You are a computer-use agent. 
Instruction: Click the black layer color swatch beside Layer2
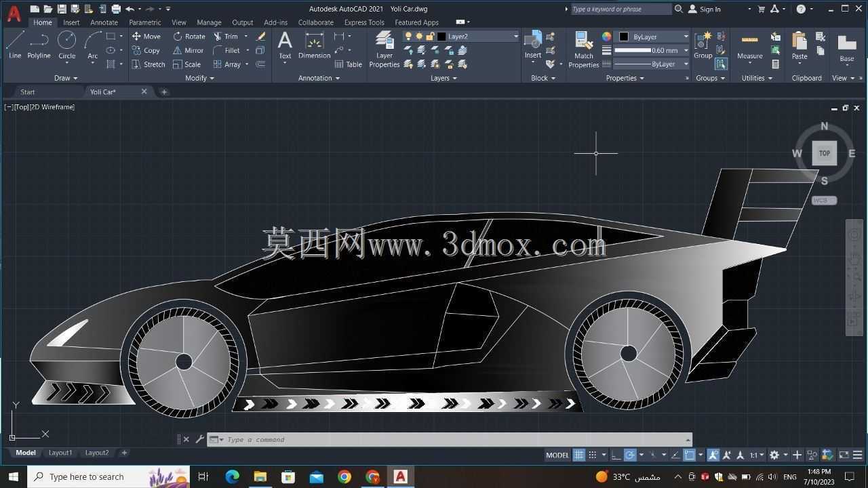tap(441, 37)
